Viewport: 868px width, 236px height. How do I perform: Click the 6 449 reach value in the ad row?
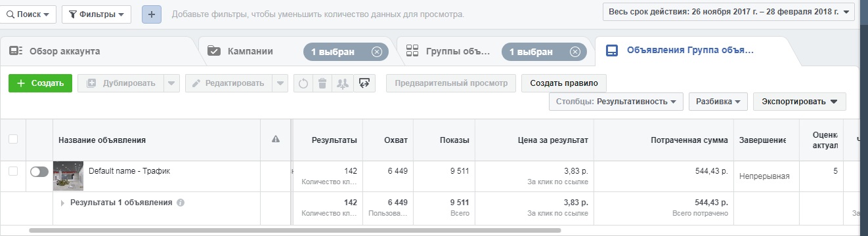click(397, 171)
